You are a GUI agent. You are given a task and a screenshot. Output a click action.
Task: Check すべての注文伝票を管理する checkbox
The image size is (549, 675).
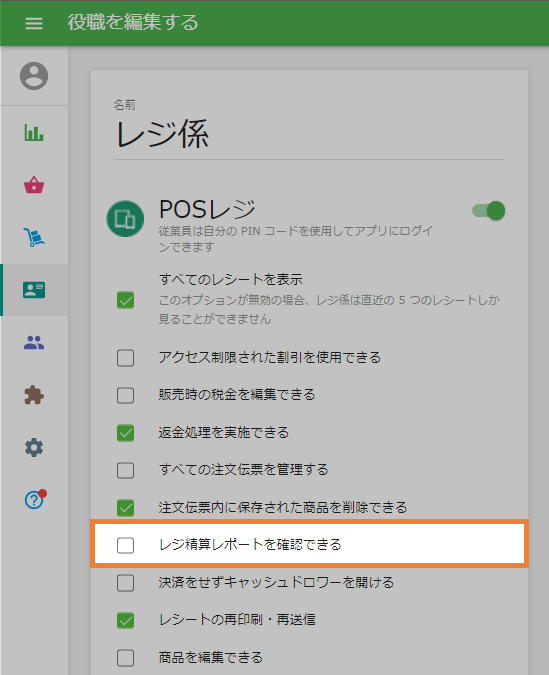coord(125,470)
